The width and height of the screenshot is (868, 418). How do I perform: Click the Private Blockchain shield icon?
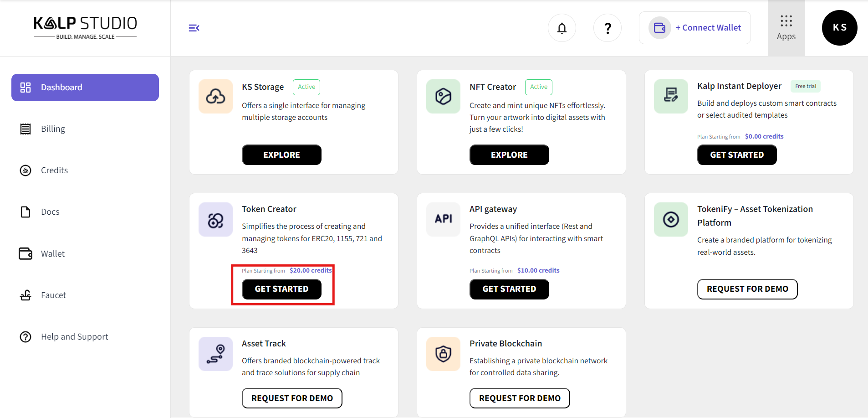click(443, 354)
